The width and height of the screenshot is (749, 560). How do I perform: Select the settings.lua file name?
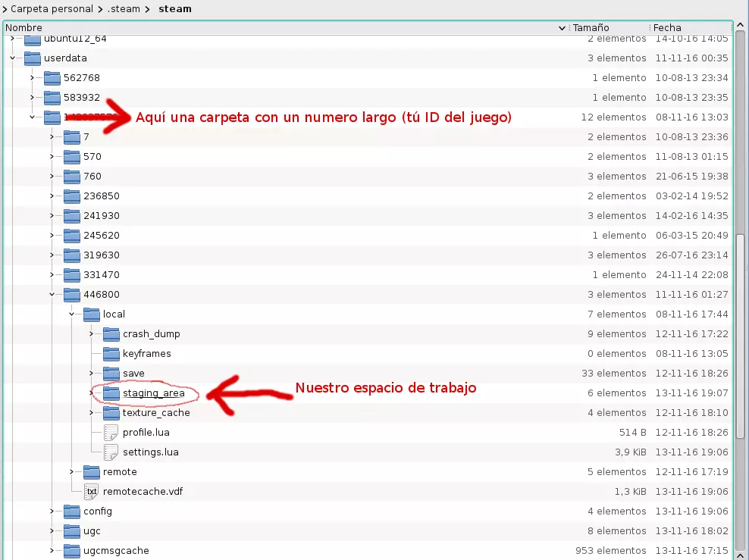coord(150,452)
